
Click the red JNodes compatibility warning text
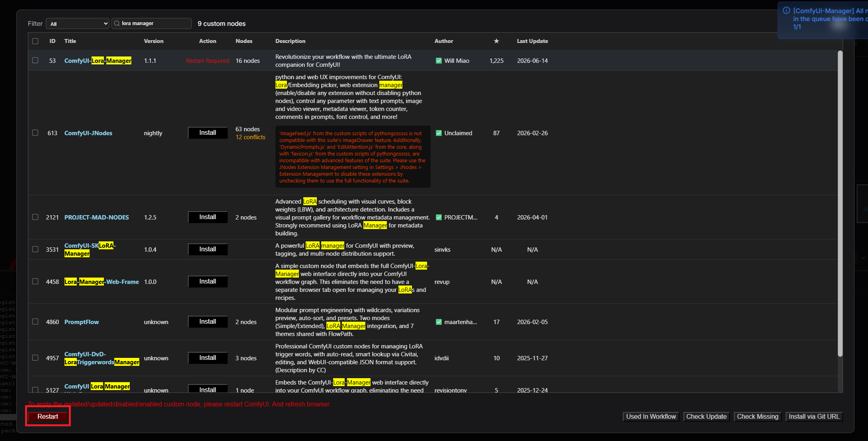click(x=353, y=157)
